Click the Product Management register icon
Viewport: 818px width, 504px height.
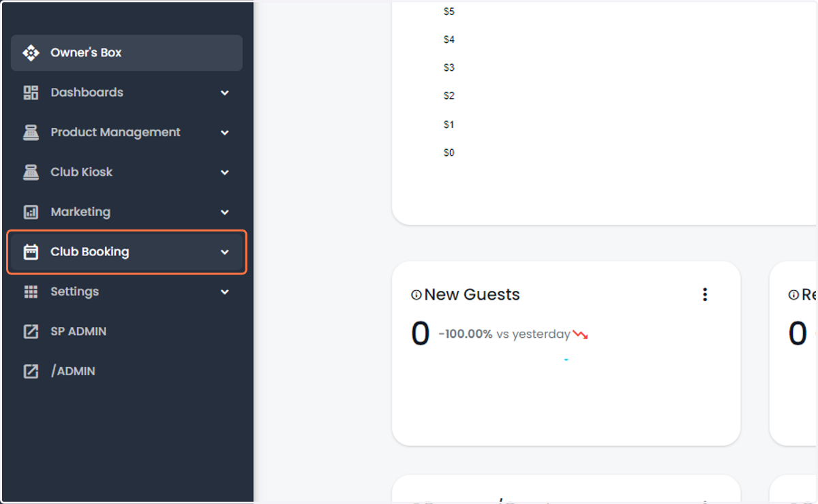tap(31, 133)
